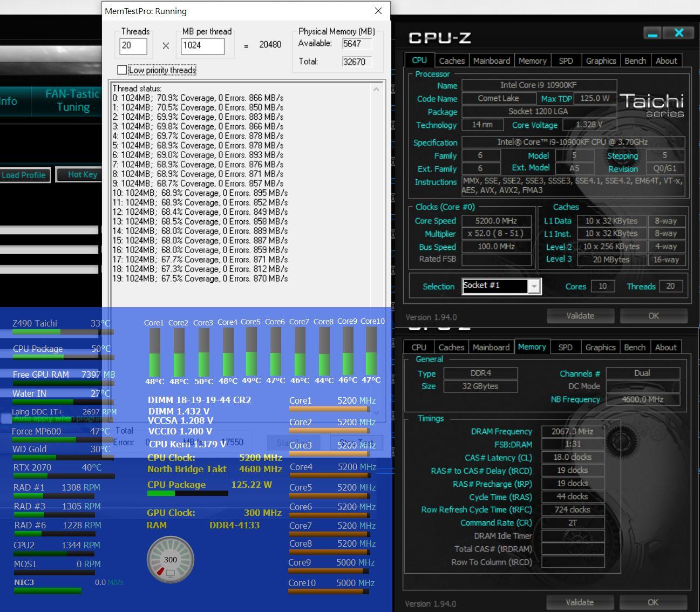Open SPD tab in top CPU-Z
Screen dimensions: 700x612
[x=566, y=61]
